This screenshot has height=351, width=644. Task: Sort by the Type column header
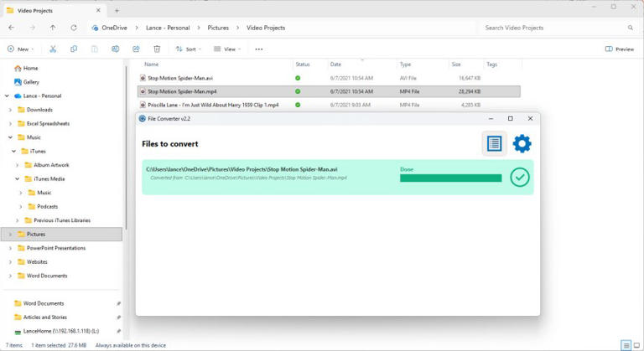coord(405,64)
